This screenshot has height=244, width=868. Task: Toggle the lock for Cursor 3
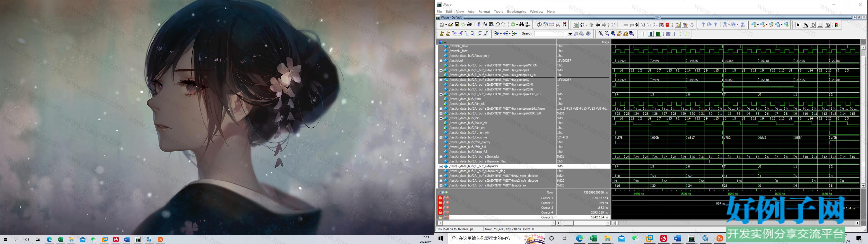click(x=440, y=208)
